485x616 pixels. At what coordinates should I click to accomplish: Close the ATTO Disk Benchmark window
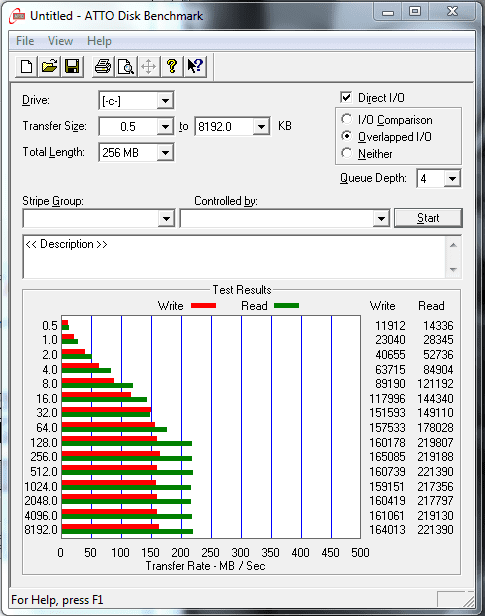click(453, 12)
